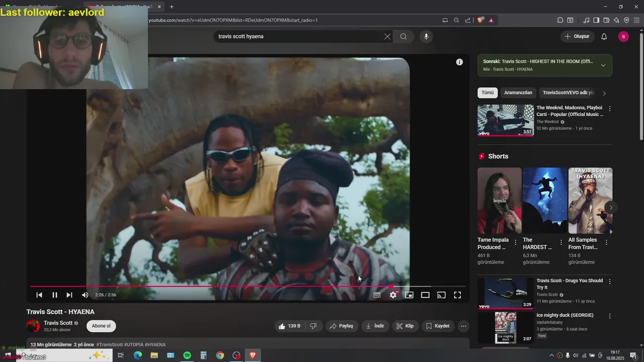Toggle subtitles button in player

[x=377, y=295]
